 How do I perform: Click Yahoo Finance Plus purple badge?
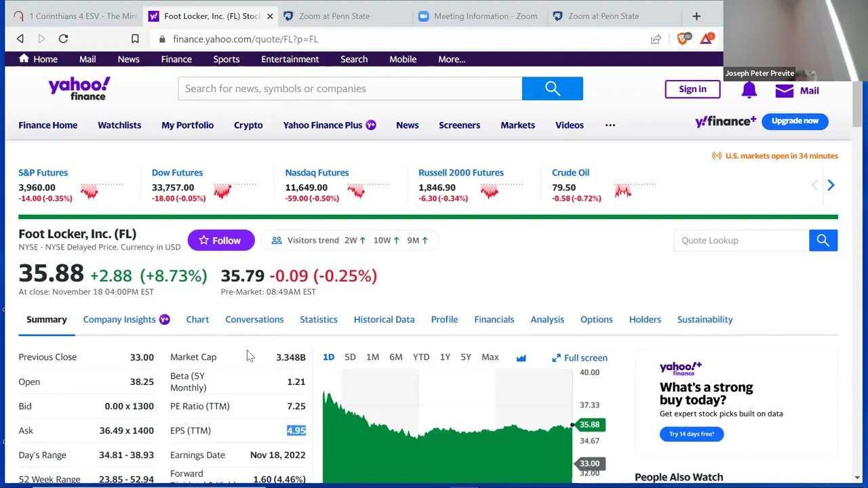tap(371, 125)
